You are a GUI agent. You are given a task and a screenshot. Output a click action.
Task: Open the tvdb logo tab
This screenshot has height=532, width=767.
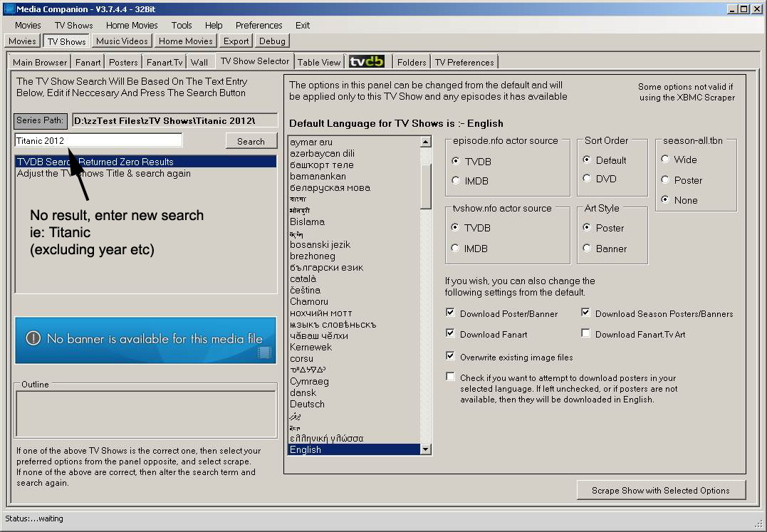(367, 62)
